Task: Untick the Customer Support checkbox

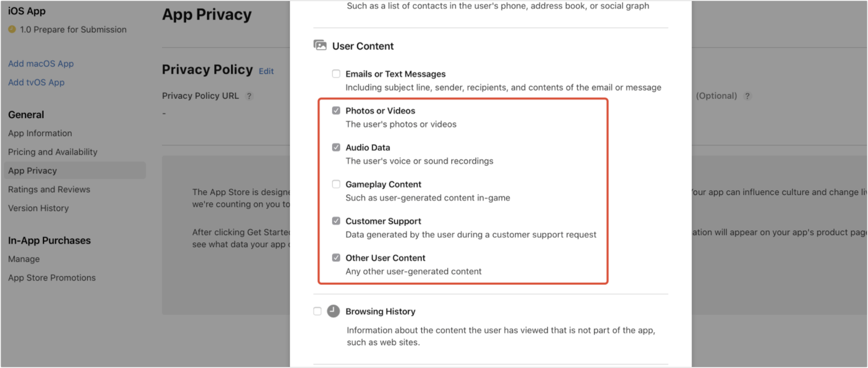Action: click(x=336, y=221)
